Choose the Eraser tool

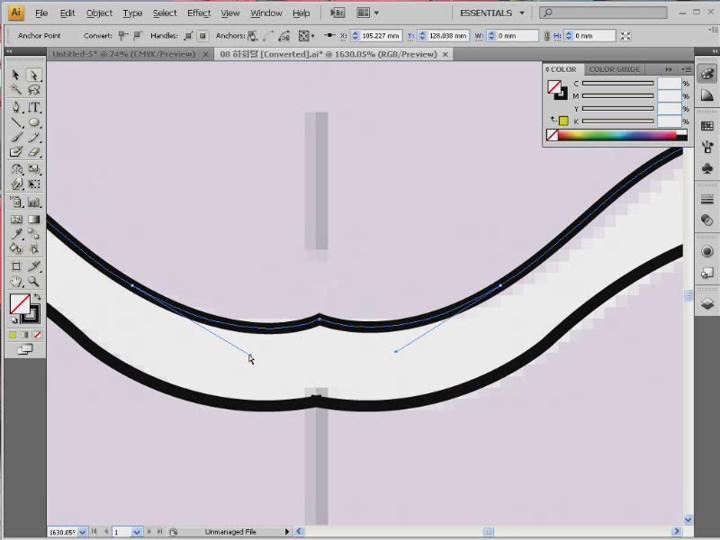[x=33, y=152]
